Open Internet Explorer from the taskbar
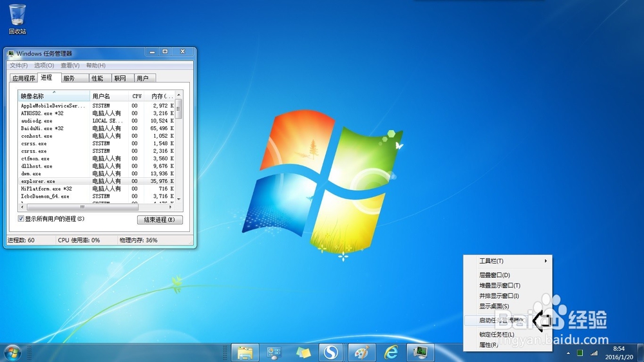 pos(391,352)
